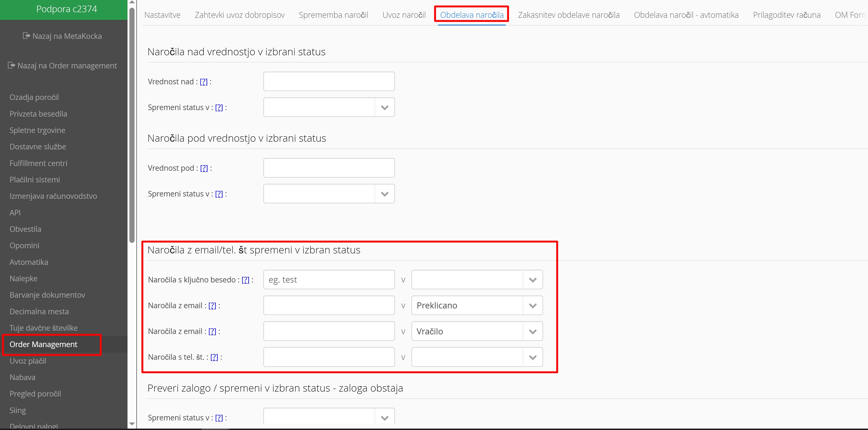Screen dimensions: 868x430
Task: Switch to Zahtevki uvoz dobropisov tab
Action: pyautogui.click(x=240, y=15)
